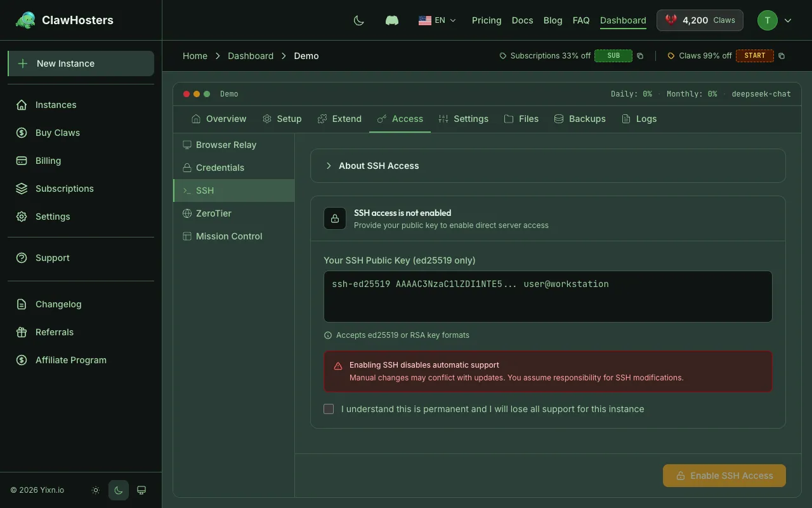Viewport: 812px width, 508px height.
Task: Click the New Instance button
Action: coord(81,63)
